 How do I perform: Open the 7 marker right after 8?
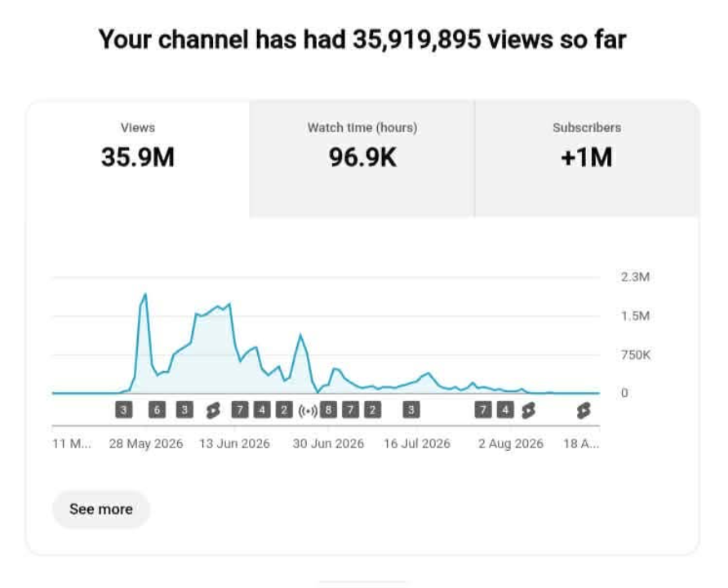351,409
